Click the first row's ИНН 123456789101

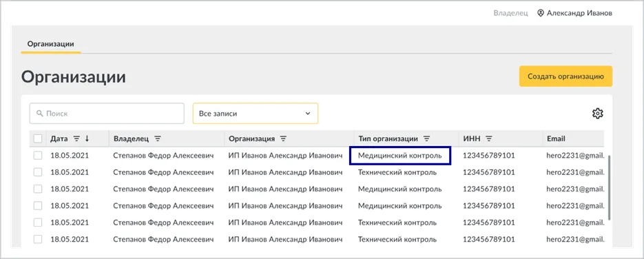click(489, 156)
